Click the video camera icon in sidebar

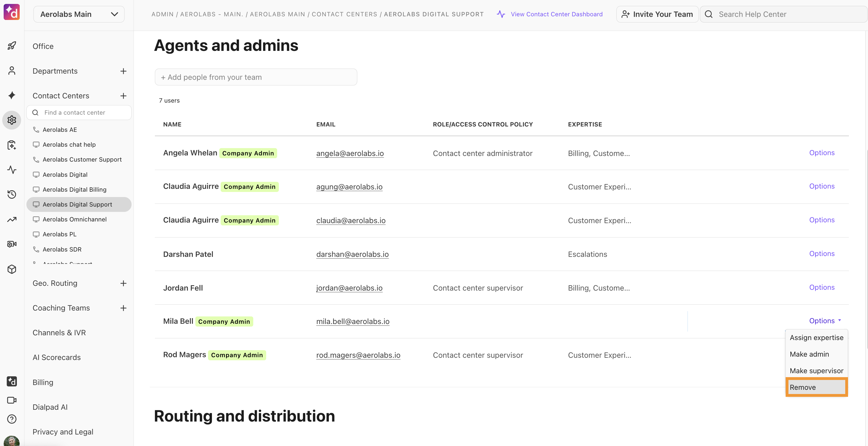[x=12, y=400]
